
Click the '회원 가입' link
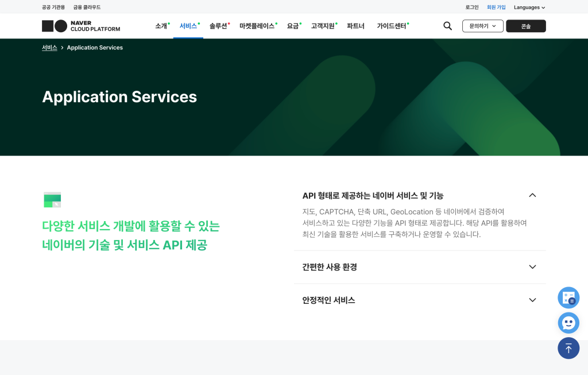(x=496, y=7)
